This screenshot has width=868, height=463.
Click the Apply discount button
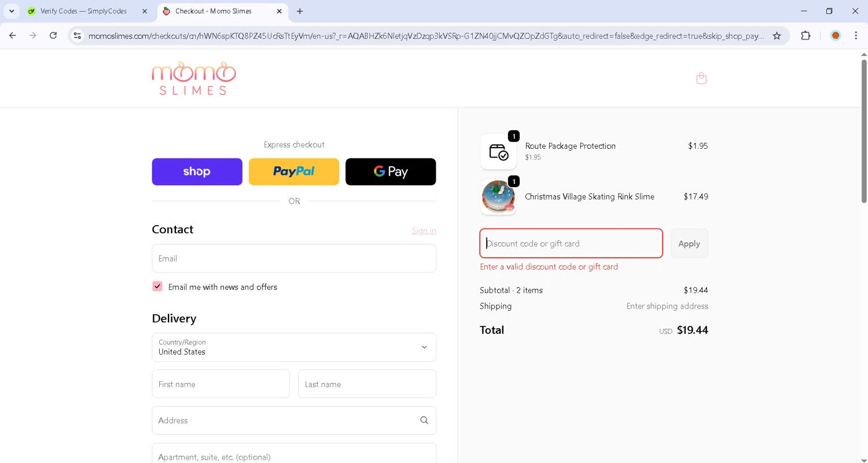(x=689, y=244)
